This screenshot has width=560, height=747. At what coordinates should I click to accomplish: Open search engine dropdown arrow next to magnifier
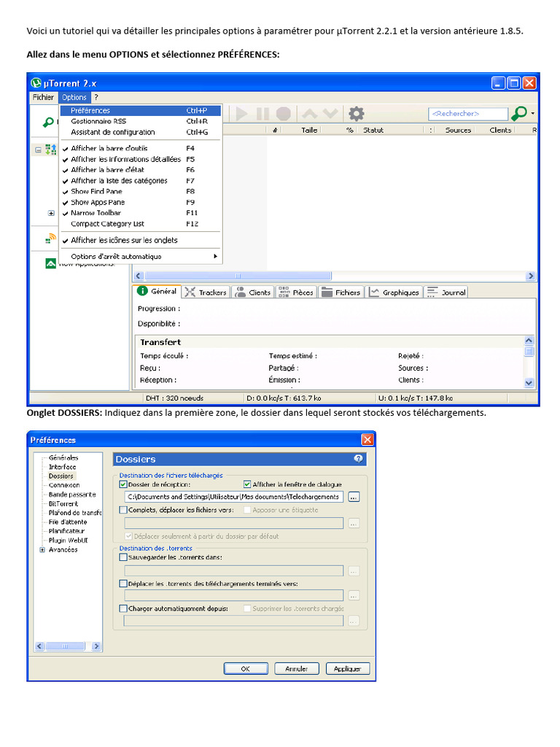(532, 113)
